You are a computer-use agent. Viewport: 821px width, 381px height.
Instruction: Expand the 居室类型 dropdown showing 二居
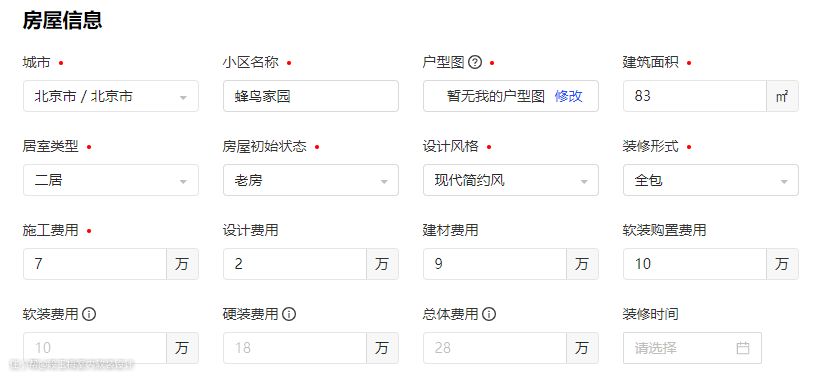(x=110, y=180)
